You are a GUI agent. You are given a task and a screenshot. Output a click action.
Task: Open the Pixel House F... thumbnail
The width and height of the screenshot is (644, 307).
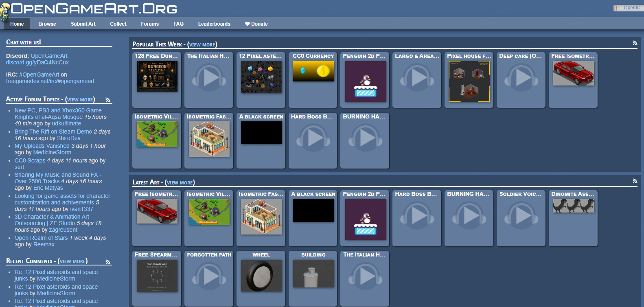click(x=470, y=81)
